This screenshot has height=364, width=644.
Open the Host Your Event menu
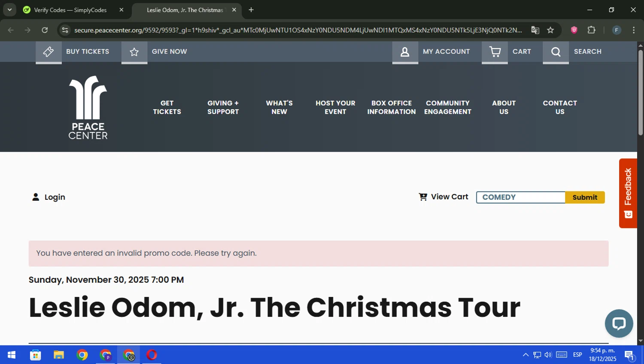[x=335, y=107]
